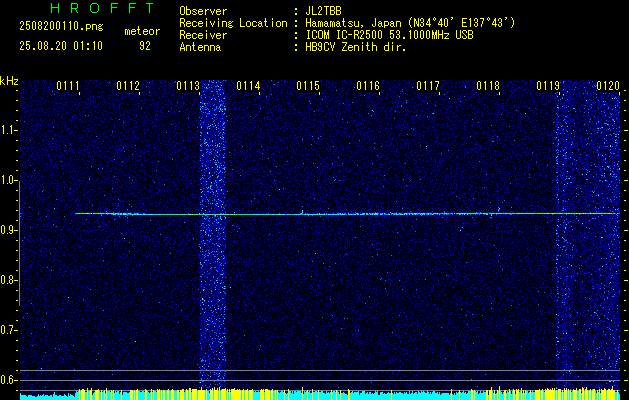Click the 0114 time marker
This screenshot has height=400, width=629.
click(x=248, y=85)
